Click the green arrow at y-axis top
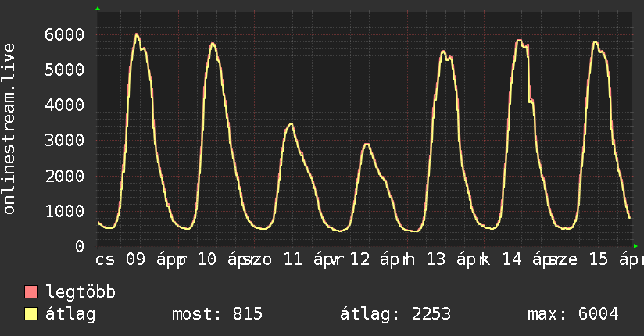The height and width of the screenshot is (336, 644). point(98,9)
